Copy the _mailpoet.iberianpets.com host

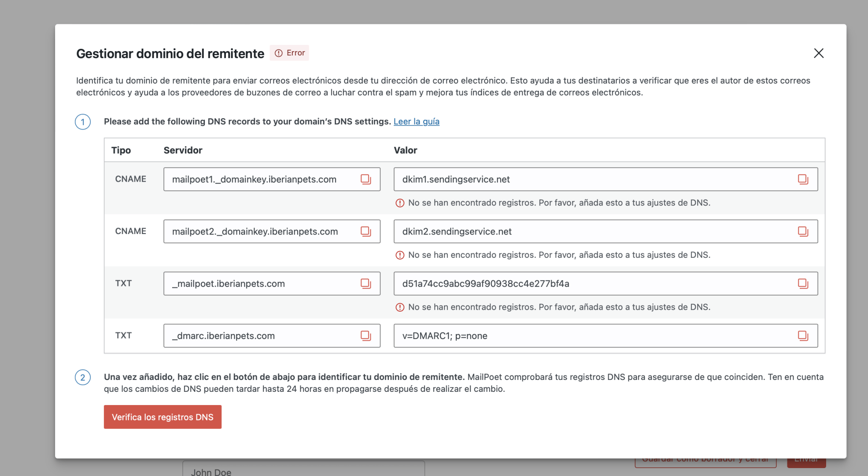tap(366, 283)
